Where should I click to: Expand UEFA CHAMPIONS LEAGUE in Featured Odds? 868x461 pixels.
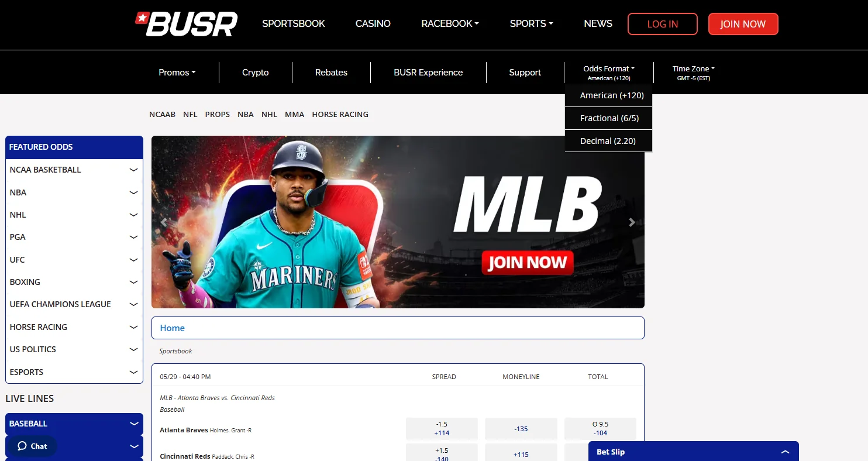(x=74, y=304)
